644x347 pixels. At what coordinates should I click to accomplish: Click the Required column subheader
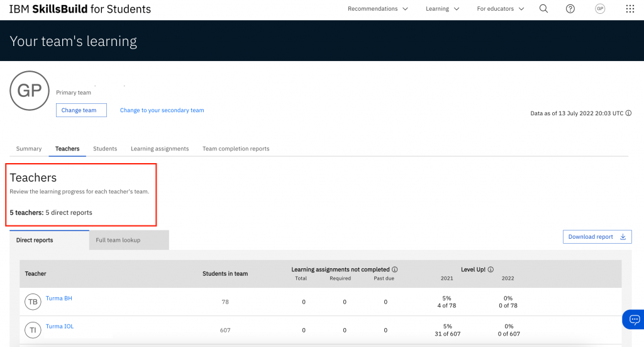click(x=340, y=278)
